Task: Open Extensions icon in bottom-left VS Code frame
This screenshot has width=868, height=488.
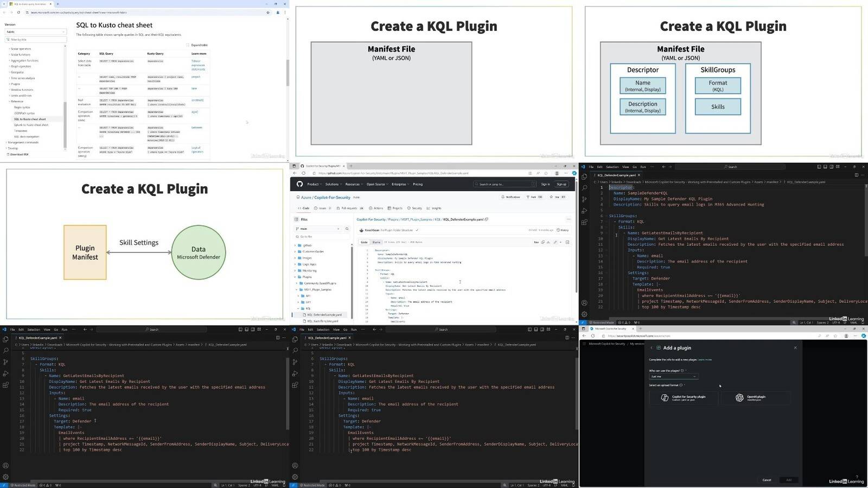Action: [5, 385]
